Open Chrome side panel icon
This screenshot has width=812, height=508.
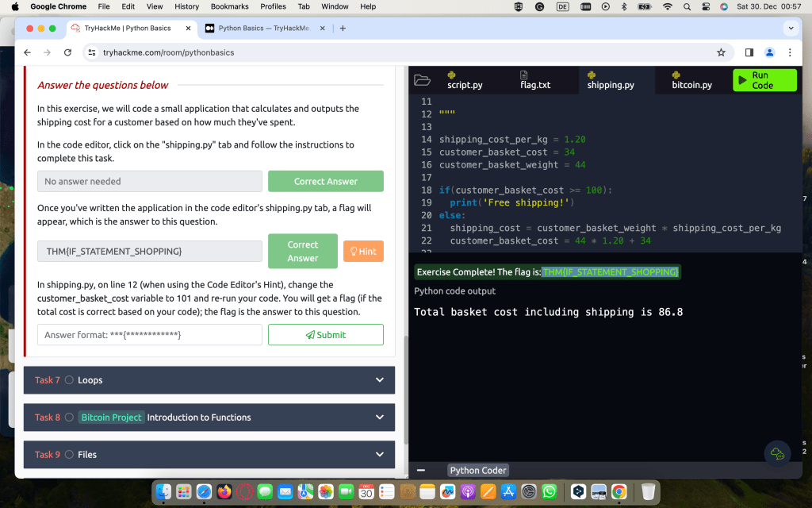coord(749,52)
